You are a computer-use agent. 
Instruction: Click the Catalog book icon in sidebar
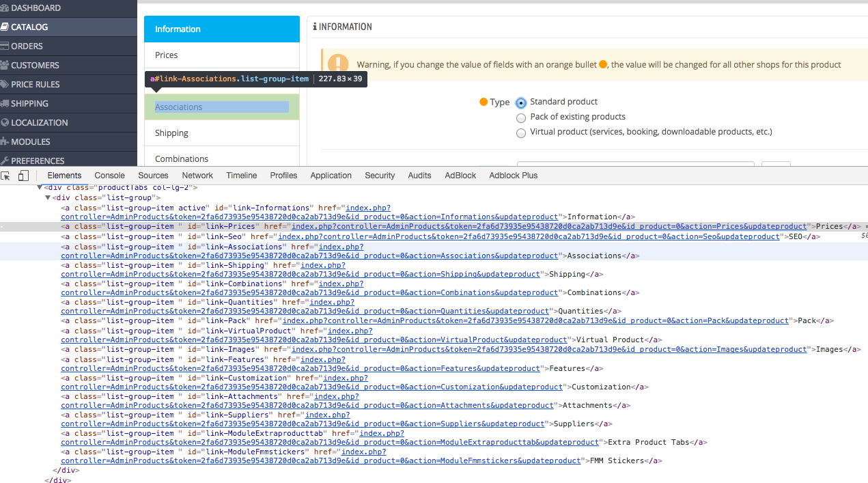pos(5,27)
